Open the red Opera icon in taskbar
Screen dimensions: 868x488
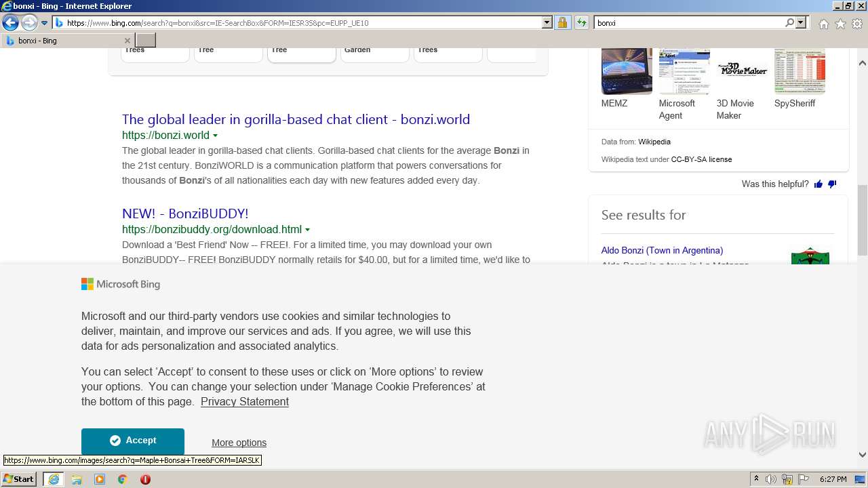[x=145, y=479]
